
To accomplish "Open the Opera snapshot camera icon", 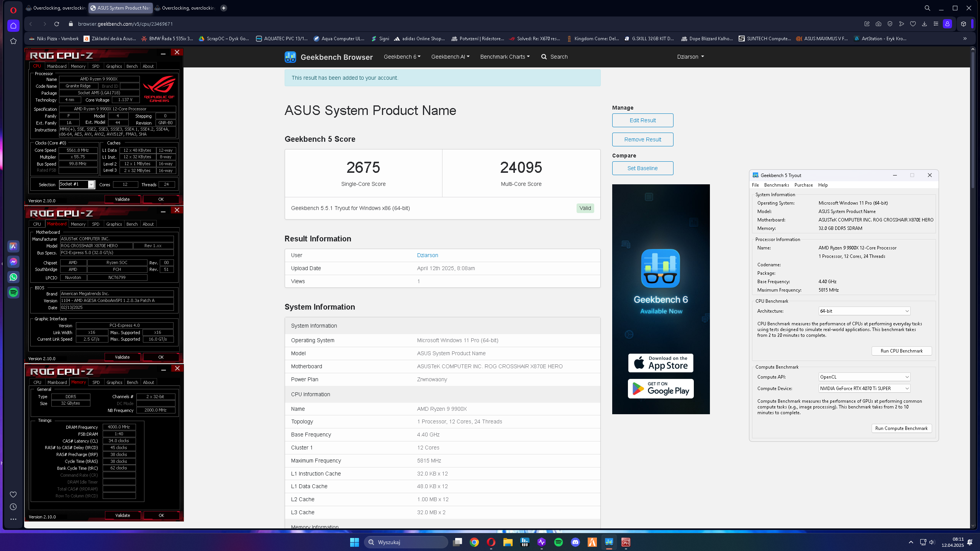I will [878, 24].
